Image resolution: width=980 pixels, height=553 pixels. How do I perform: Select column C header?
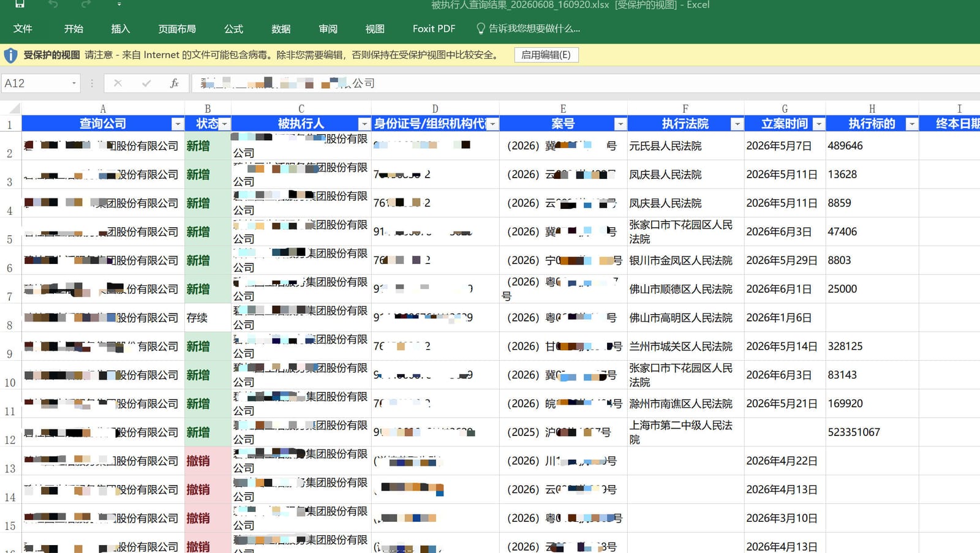tap(301, 108)
